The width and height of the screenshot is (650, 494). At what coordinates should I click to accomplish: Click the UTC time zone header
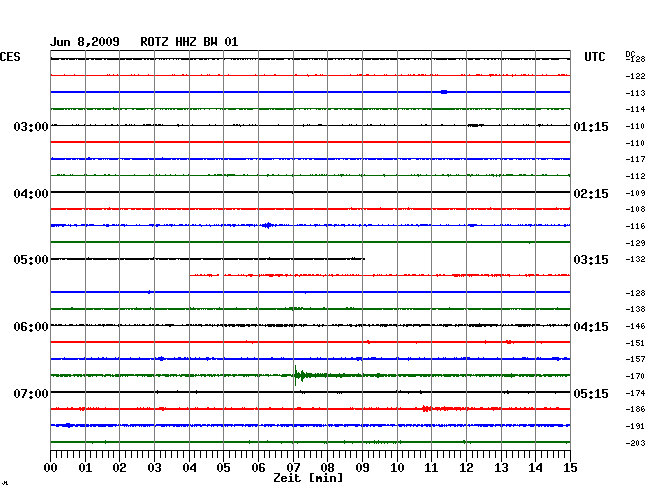click(594, 57)
